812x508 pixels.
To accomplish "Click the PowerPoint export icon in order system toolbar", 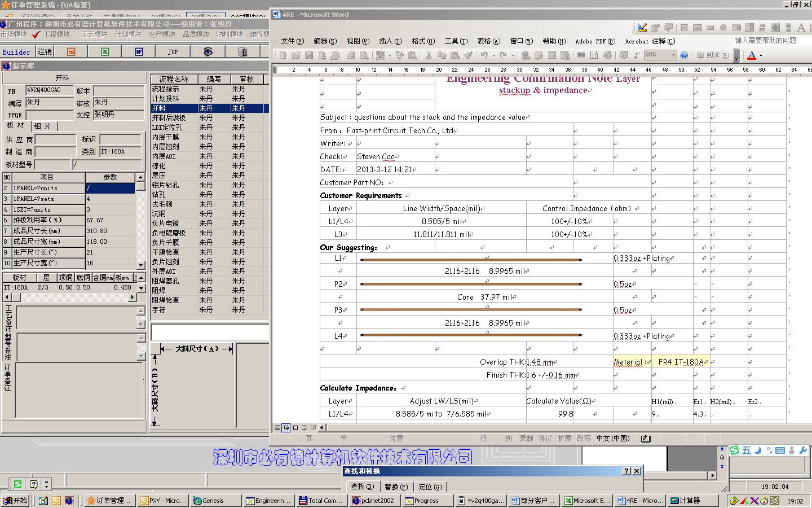I will click(x=72, y=51).
